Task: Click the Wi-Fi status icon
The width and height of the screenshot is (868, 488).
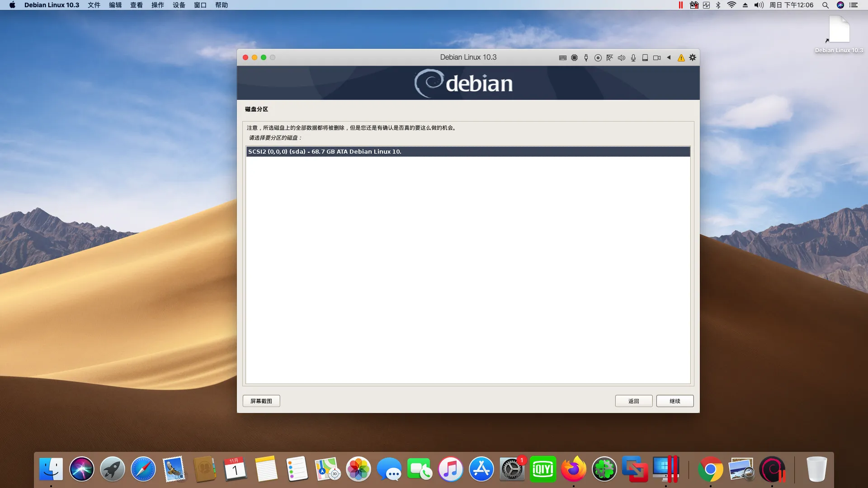Action: tap(731, 5)
